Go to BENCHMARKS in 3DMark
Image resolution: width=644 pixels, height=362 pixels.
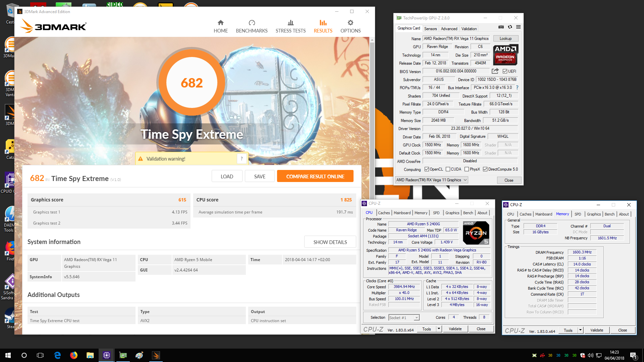252,26
